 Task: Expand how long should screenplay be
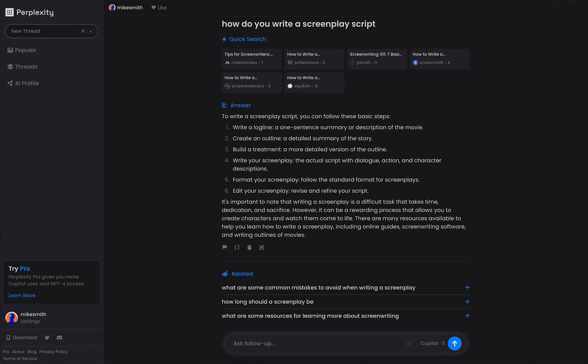pyautogui.click(x=346, y=302)
